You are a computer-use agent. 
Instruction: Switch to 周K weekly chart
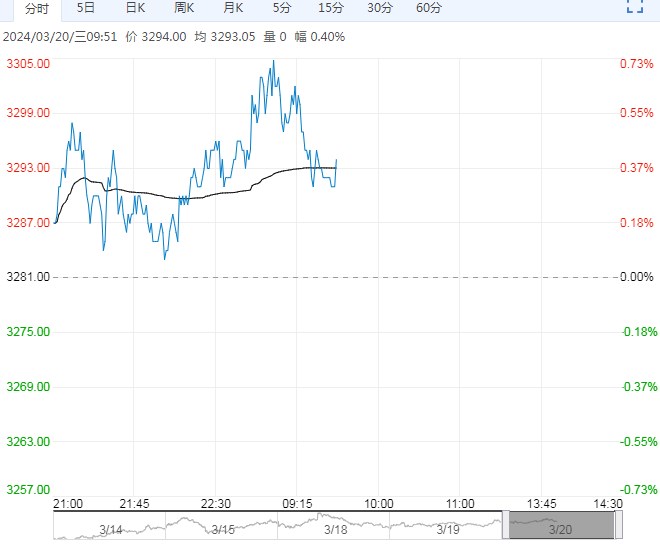click(x=184, y=8)
